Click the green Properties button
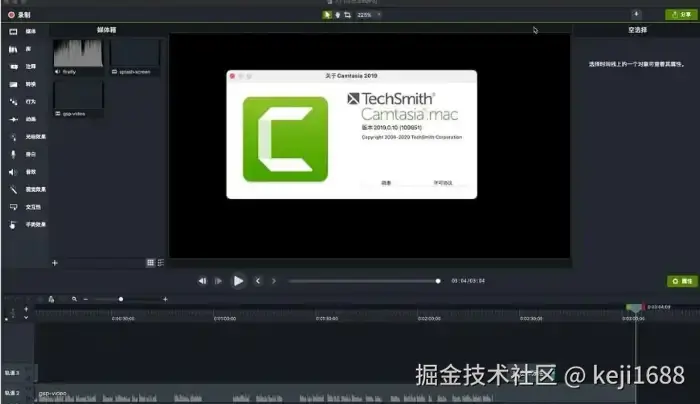This screenshot has width=700, height=404. point(682,281)
